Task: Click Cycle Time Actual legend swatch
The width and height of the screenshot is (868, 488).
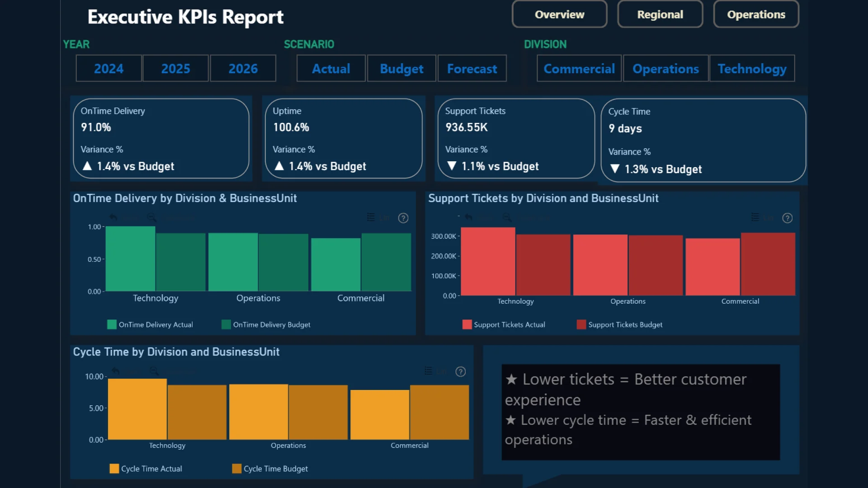Action: coord(114,469)
